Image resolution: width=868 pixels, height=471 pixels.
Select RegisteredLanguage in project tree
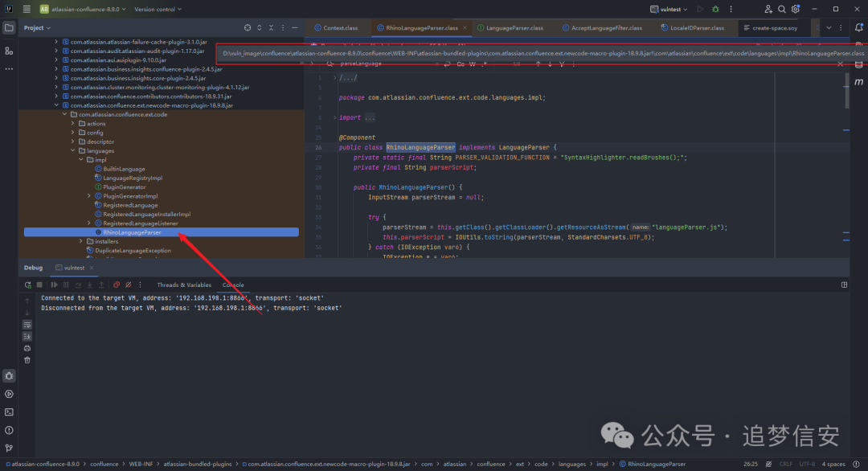point(130,205)
